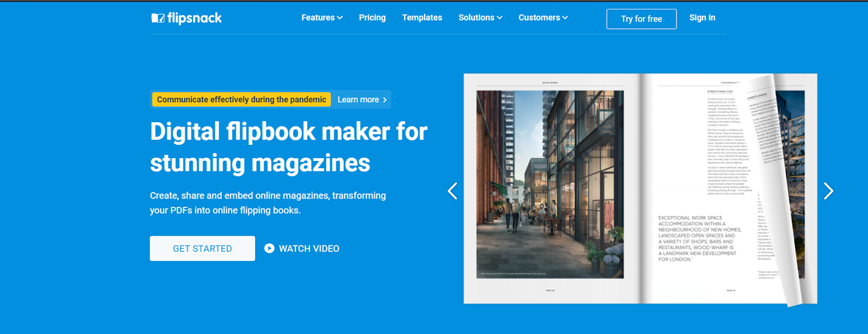Click the Try for free button

[641, 19]
